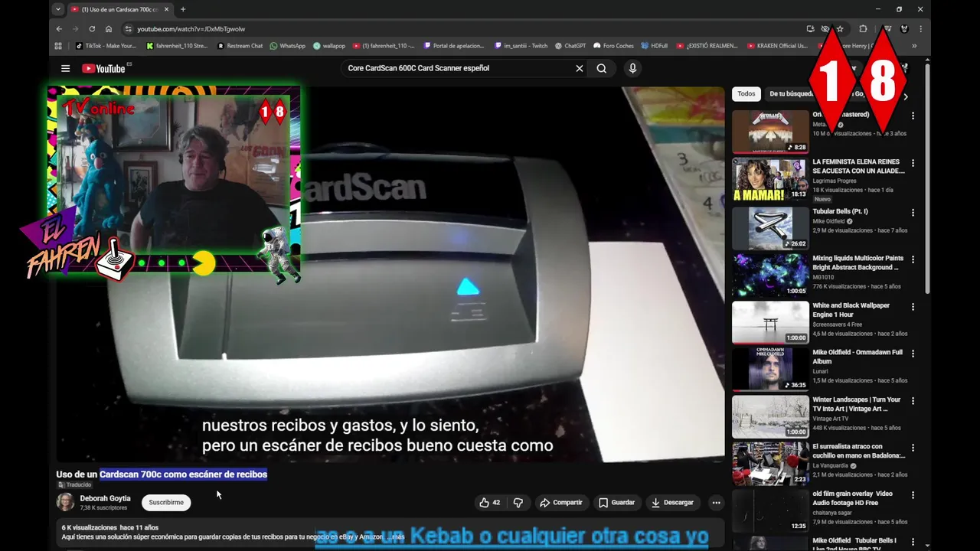Open Tubular Bells (Pt. I) video title
Image resolution: width=980 pixels, height=551 pixels.
pyautogui.click(x=840, y=211)
